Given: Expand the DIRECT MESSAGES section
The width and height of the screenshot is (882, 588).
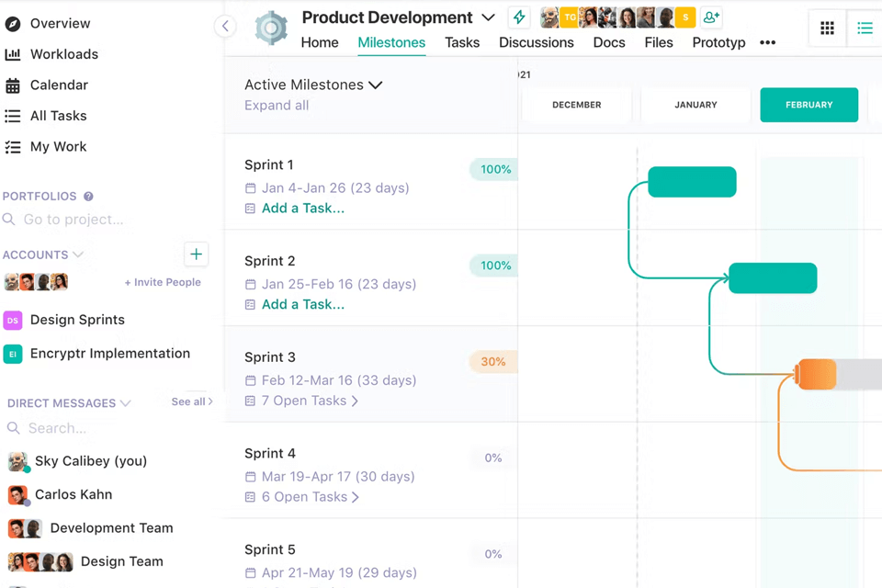Looking at the screenshot, I should click(125, 402).
